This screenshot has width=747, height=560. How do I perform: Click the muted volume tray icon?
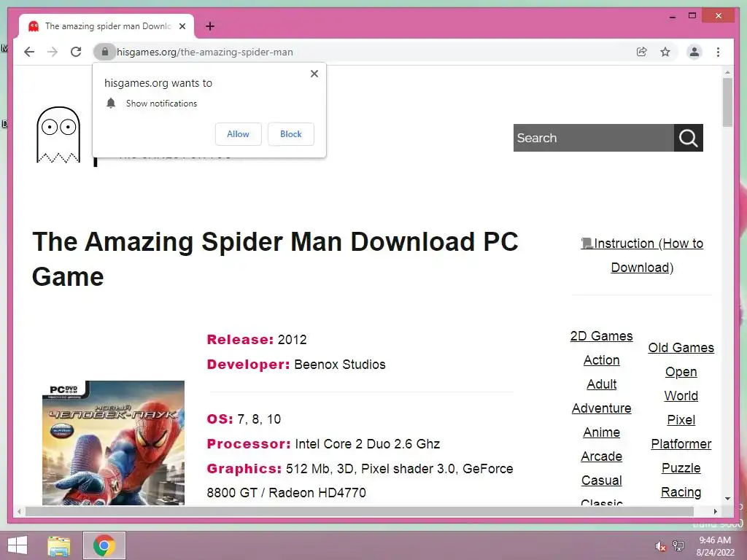[x=661, y=546]
